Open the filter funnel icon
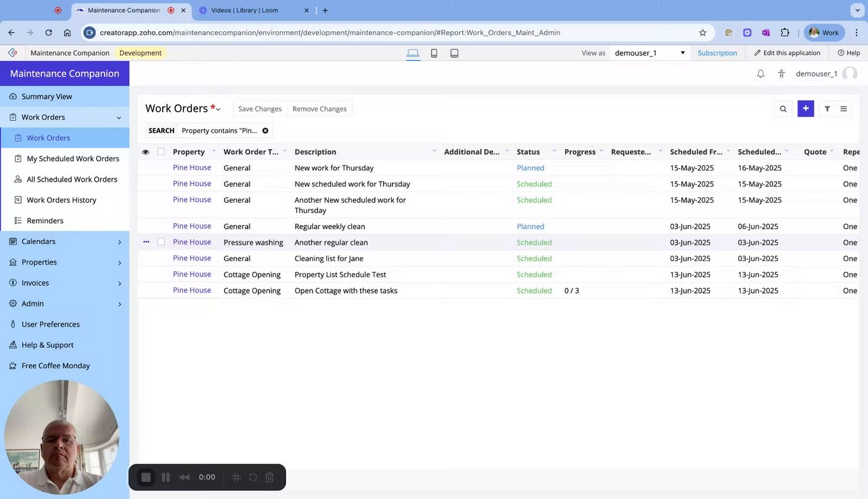Image resolution: width=868 pixels, height=499 pixels. tap(827, 108)
